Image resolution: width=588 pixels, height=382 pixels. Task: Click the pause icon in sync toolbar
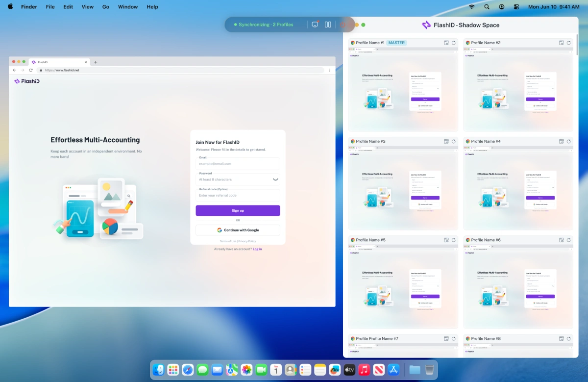[x=328, y=25]
